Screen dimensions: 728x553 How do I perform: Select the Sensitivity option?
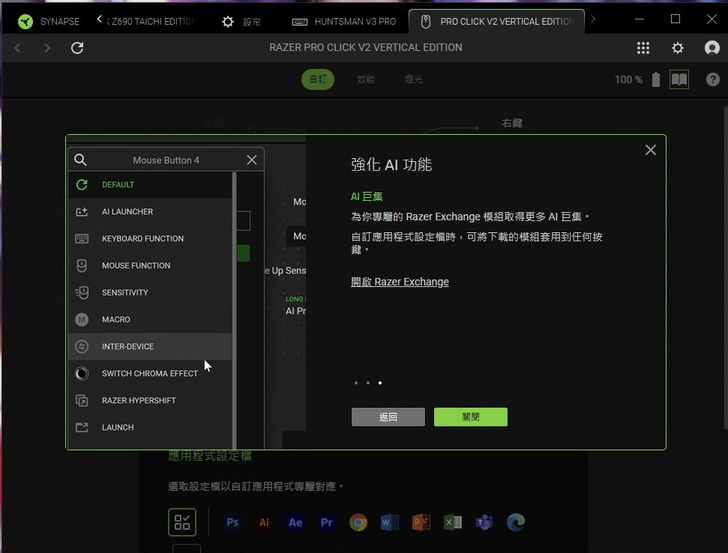coord(125,293)
